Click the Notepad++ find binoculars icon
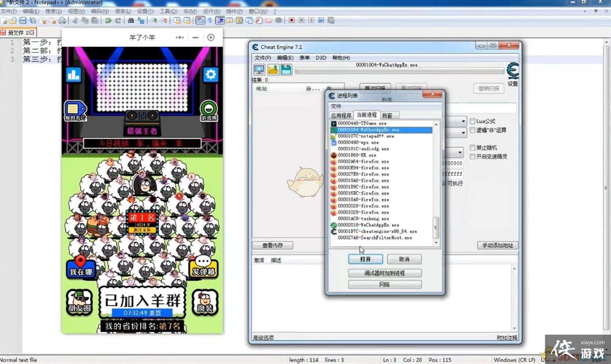 pos(130,21)
